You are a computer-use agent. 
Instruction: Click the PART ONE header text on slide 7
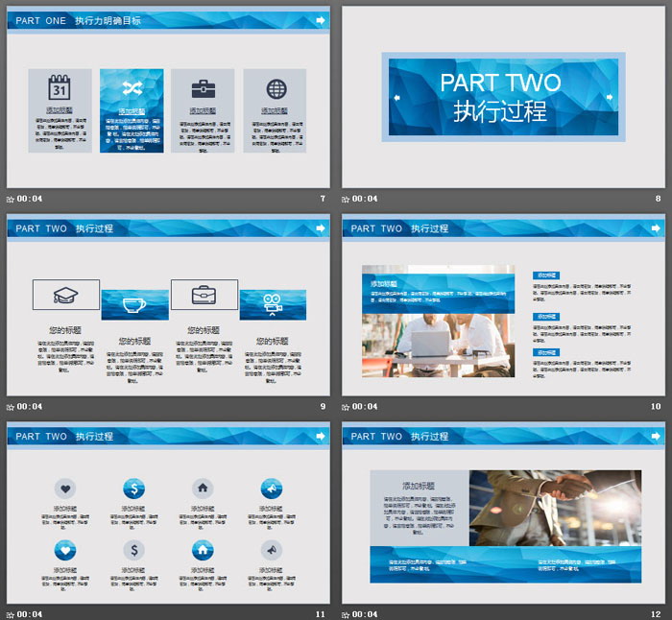coord(41,20)
